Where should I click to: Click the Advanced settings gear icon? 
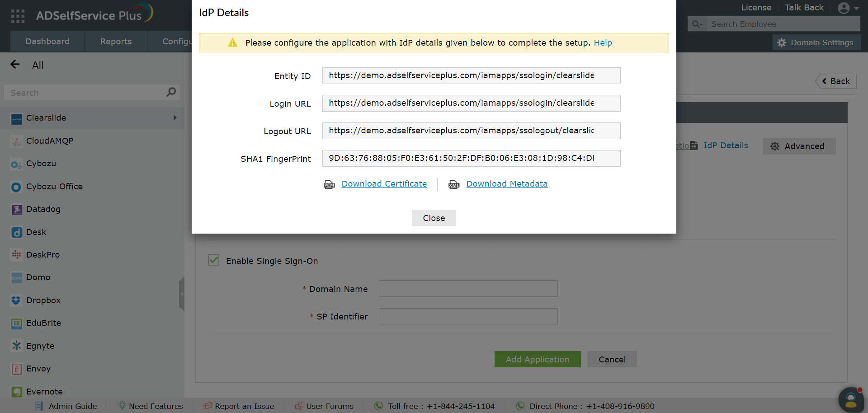[x=775, y=146]
